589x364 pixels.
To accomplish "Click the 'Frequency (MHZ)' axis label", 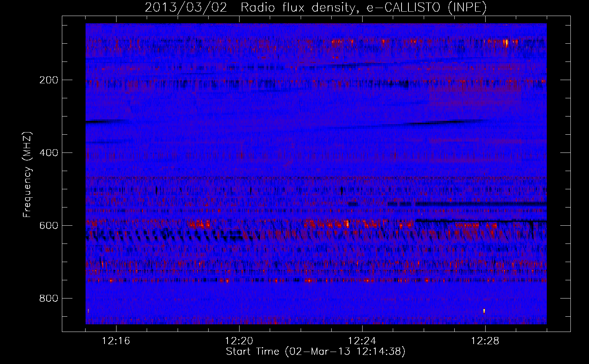I will click(27, 175).
